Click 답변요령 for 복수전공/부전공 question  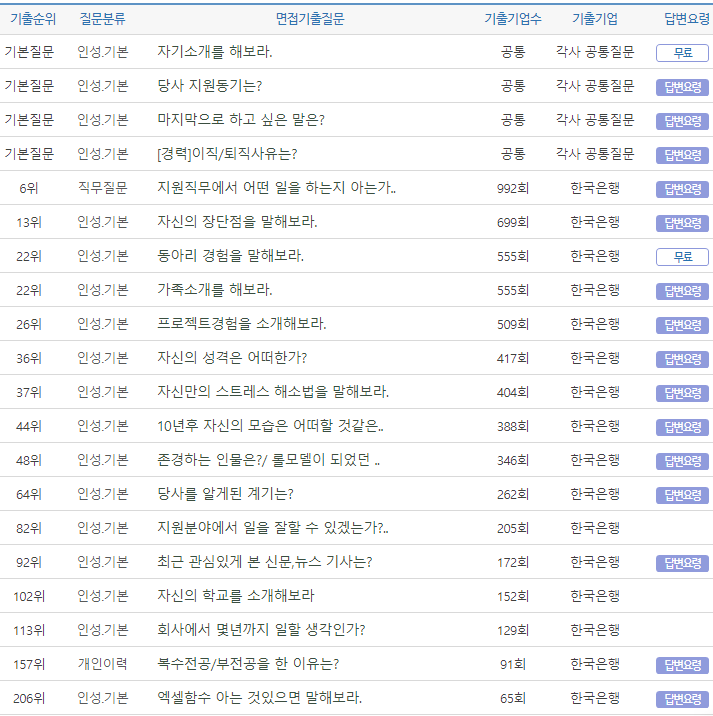(682, 665)
